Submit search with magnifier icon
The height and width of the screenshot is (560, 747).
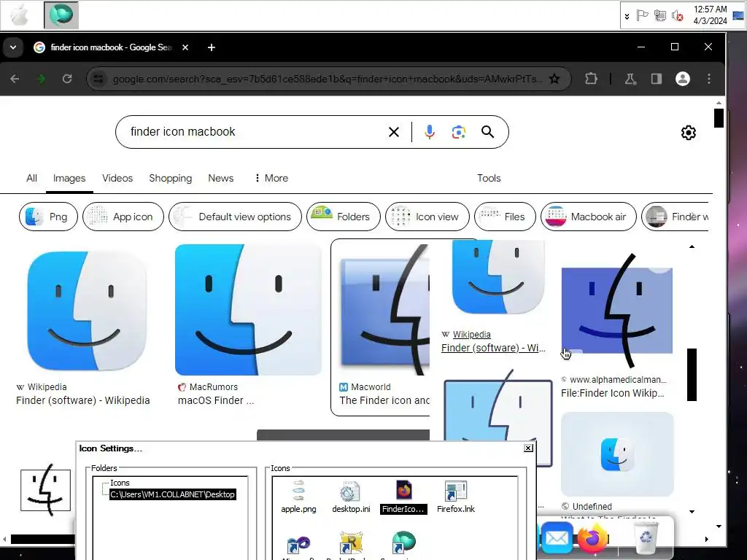coord(487,132)
